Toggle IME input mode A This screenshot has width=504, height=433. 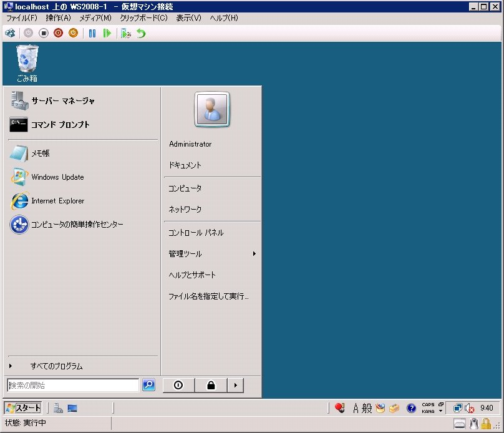356,408
